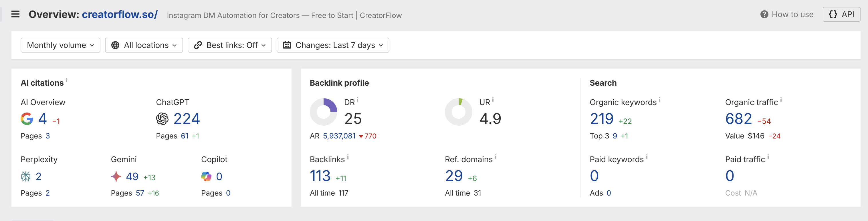
Task: Click the Google AI Overview icon
Action: [27, 119]
